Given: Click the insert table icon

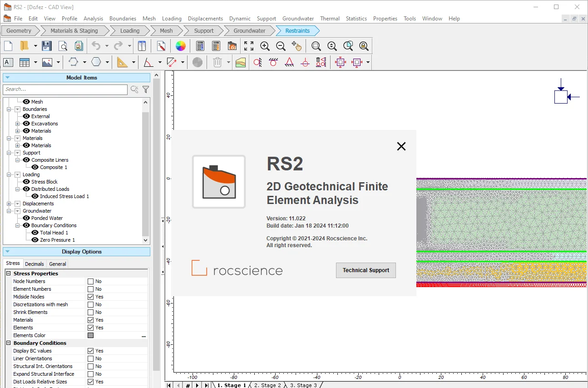Looking at the screenshot, I should tap(24, 62).
